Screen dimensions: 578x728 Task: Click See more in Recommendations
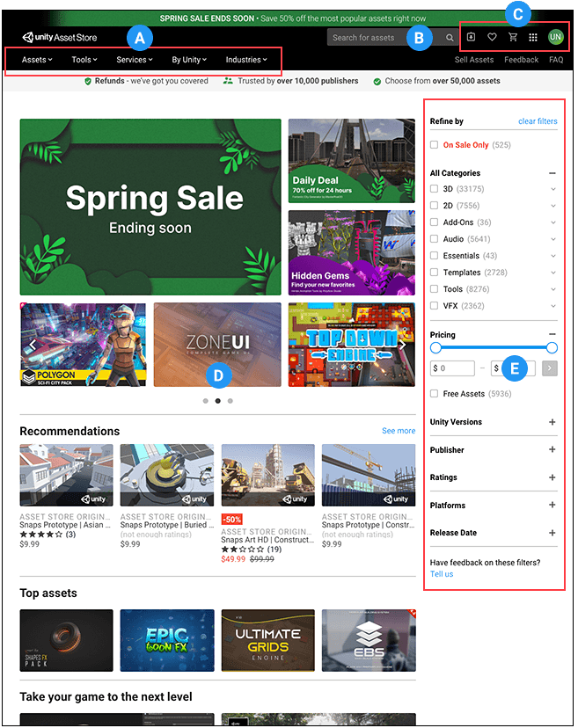pyautogui.click(x=399, y=431)
